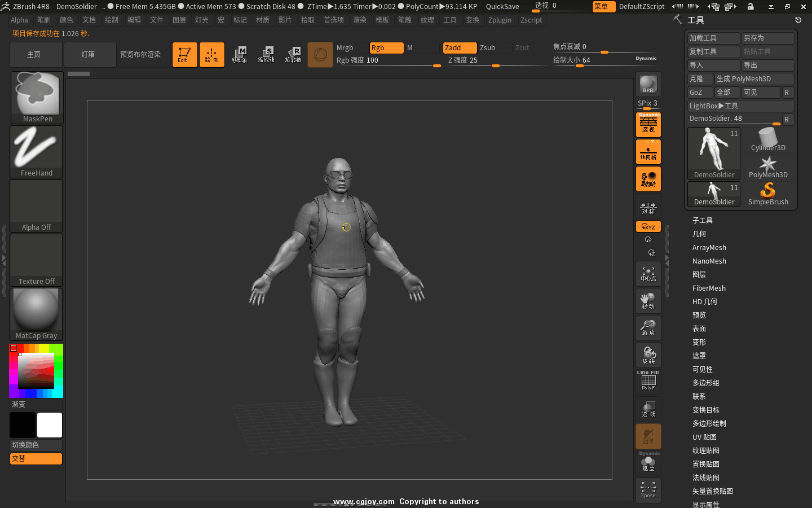
Task: Click the Save As (另存为) button
Action: tap(768, 38)
